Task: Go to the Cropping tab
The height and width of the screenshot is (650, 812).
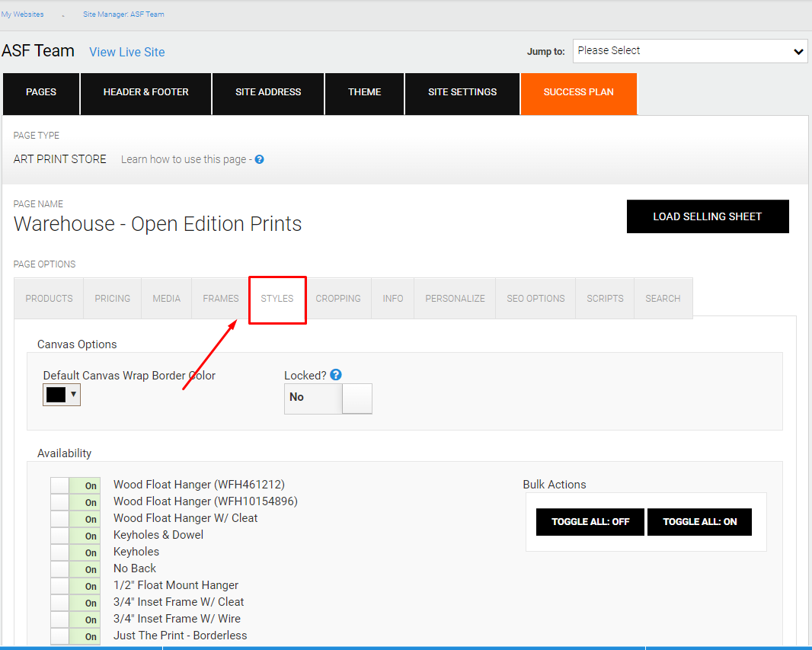Action: click(x=338, y=299)
